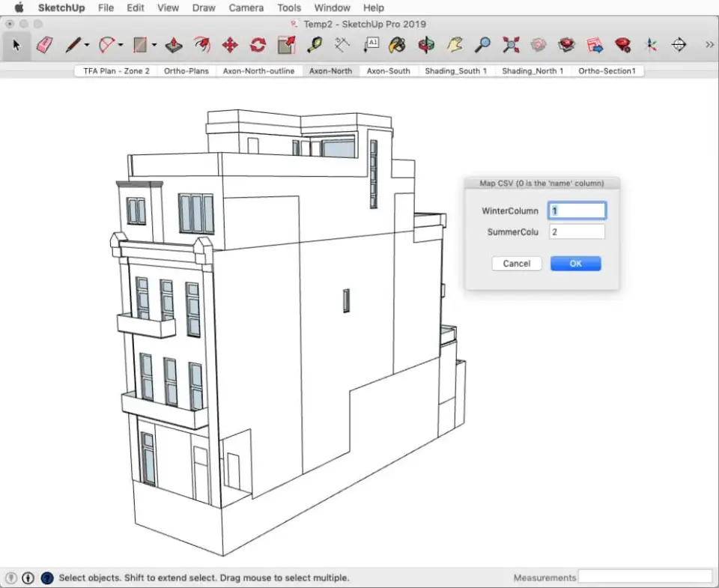719x588 pixels.
Task: Click the Orbit tool
Action: (426, 46)
